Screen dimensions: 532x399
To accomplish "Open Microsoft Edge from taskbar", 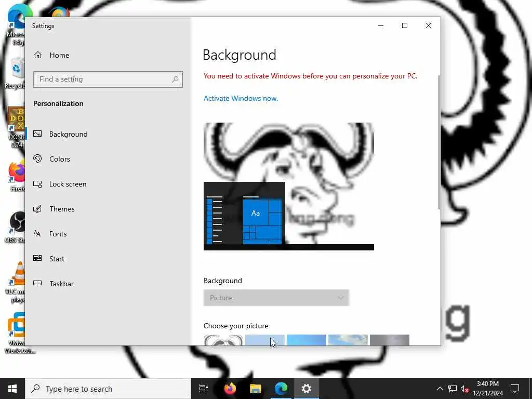I will [x=281, y=389].
